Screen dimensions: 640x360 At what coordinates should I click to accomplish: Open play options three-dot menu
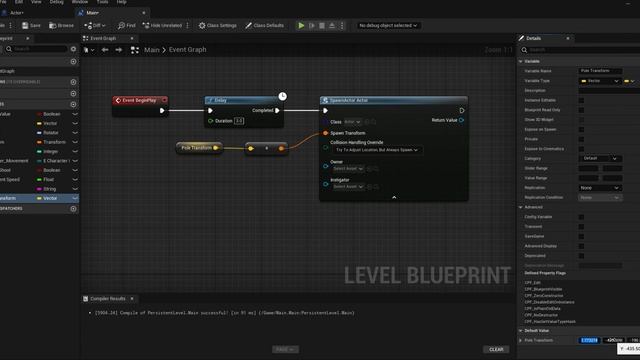pos(342,25)
